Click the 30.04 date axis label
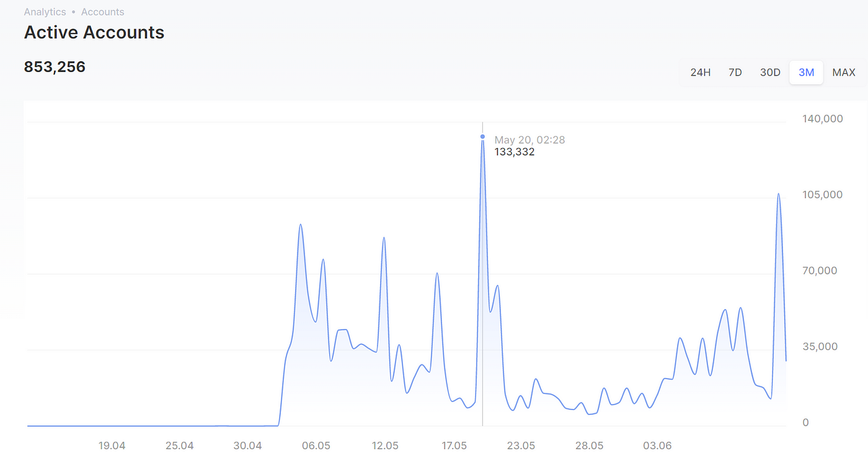Screen dimensions: 868x469 247,445
